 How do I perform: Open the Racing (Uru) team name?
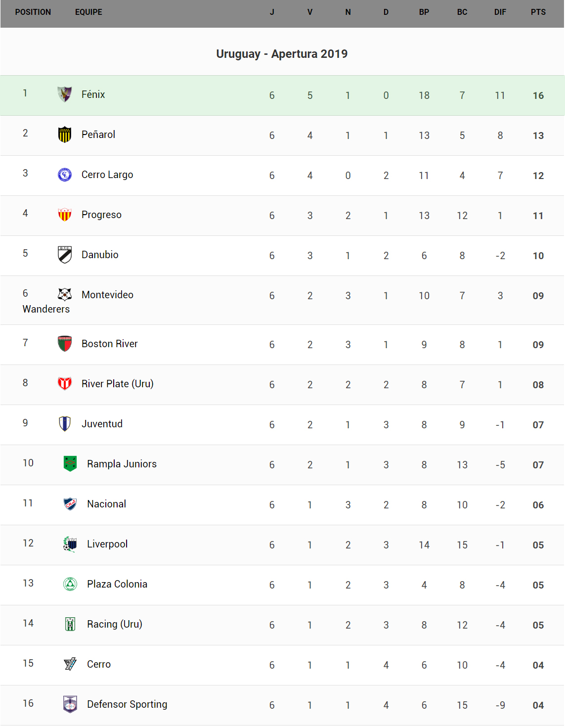tap(115, 624)
